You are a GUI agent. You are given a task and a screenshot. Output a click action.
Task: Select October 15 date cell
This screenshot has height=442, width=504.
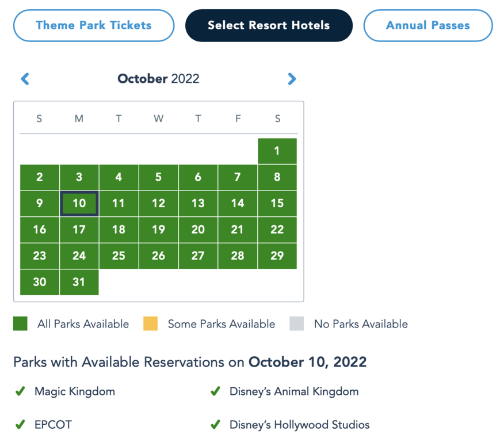tap(277, 203)
